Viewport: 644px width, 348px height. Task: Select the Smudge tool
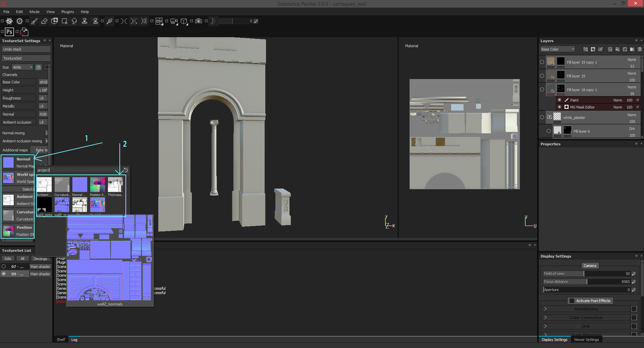coord(74,21)
